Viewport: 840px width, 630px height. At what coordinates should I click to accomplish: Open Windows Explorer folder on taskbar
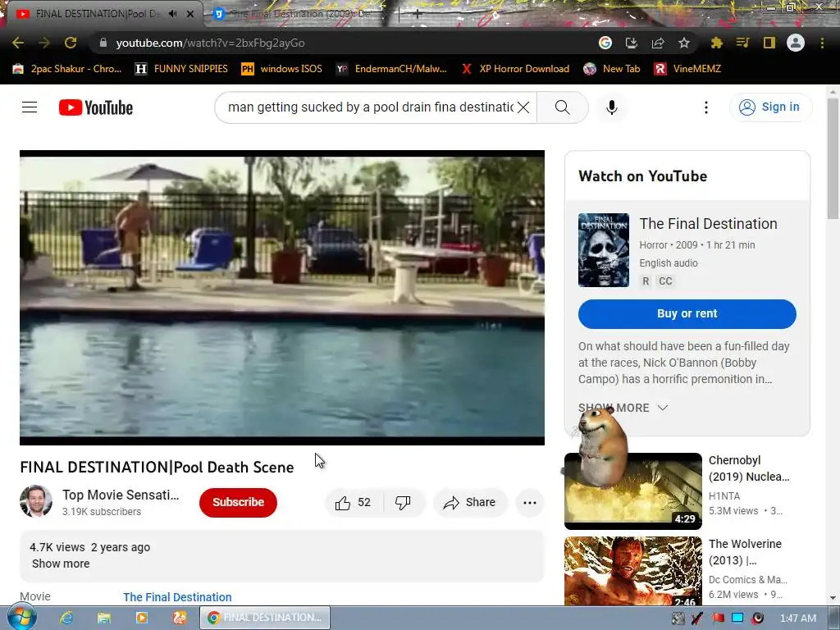(x=104, y=618)
